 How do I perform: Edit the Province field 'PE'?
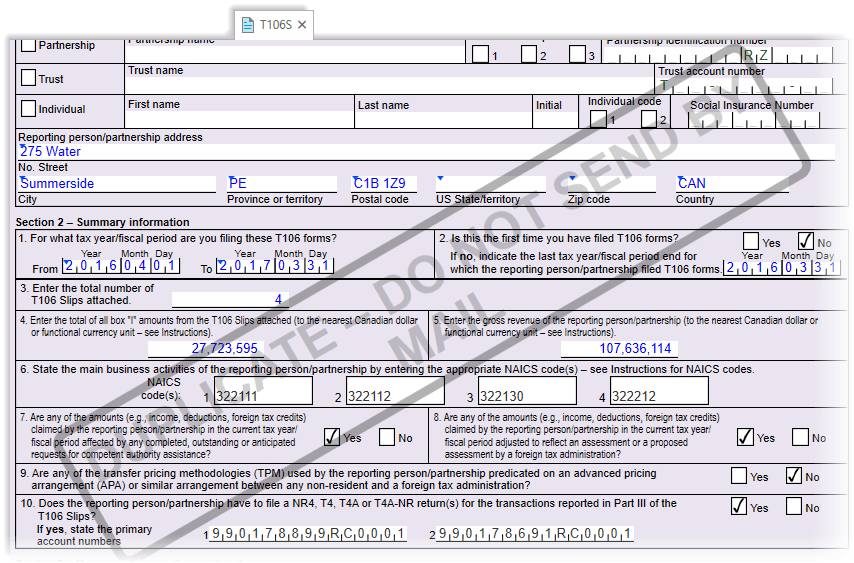282,183
